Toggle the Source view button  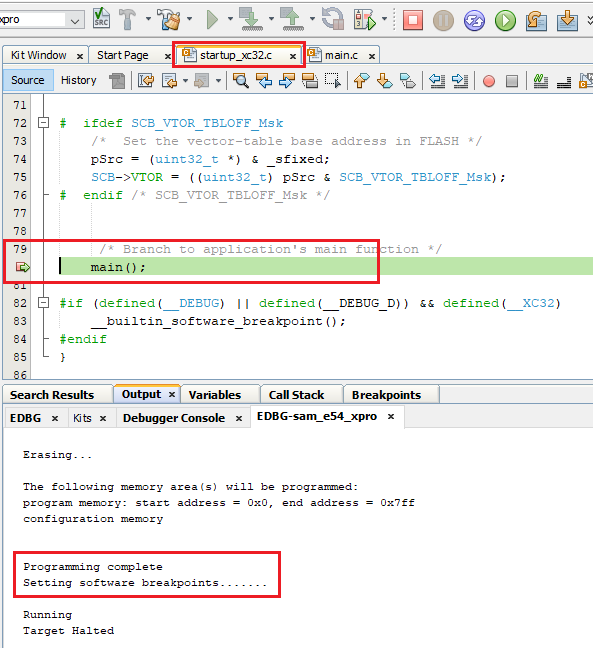point(28,80)
